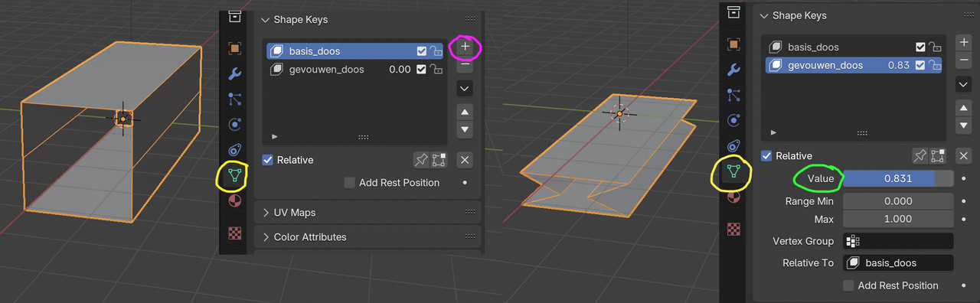Move shape key up in Value slider panel
The image size is (980, 303).
pos(964,107)
